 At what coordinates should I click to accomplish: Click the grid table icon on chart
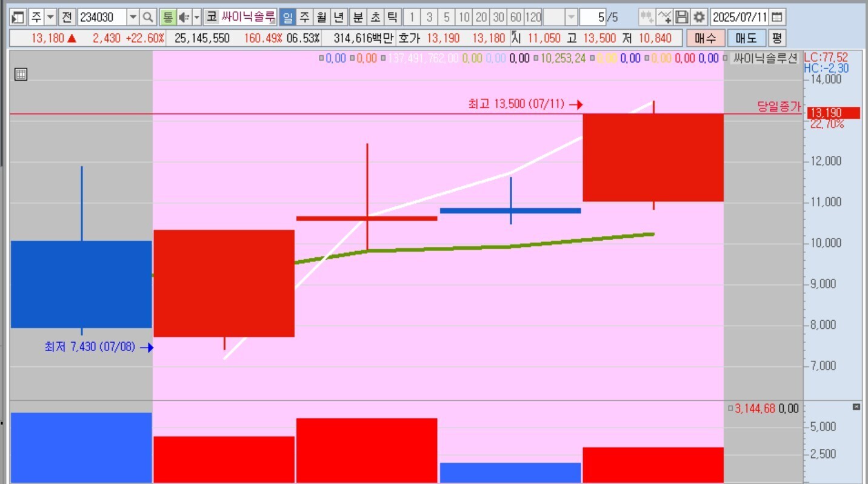(21, 75)
